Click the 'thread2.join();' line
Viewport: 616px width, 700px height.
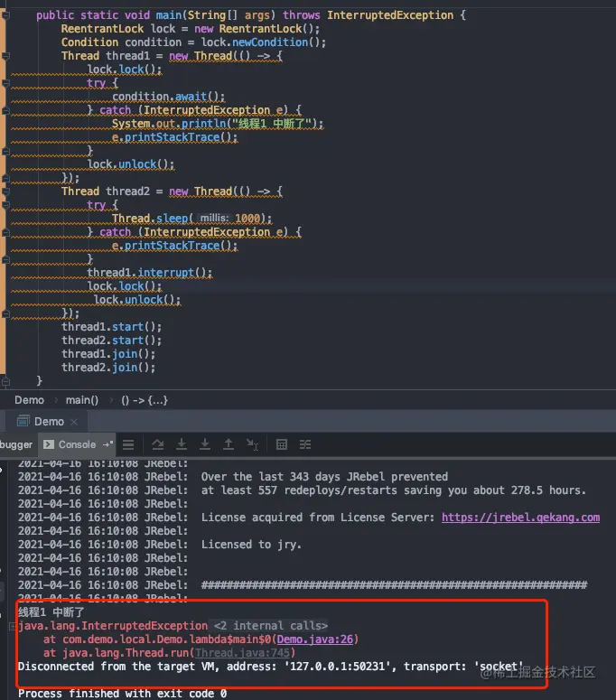coord(108,368)
